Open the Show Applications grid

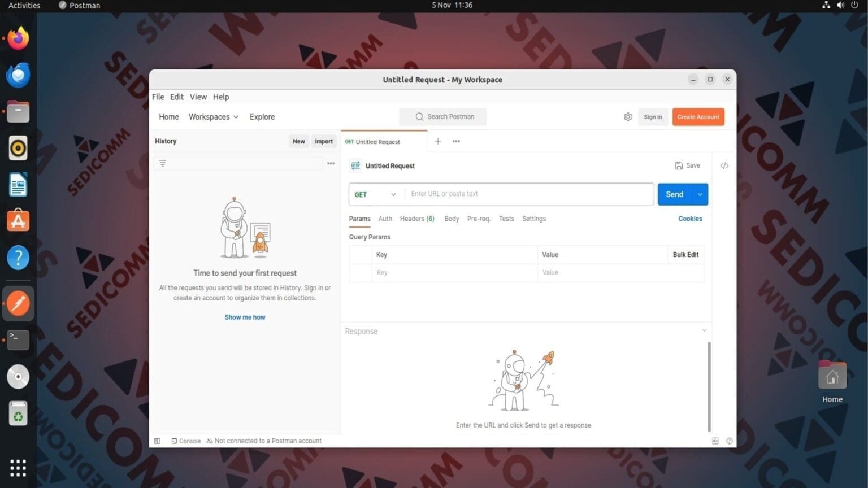click(18, 468)
